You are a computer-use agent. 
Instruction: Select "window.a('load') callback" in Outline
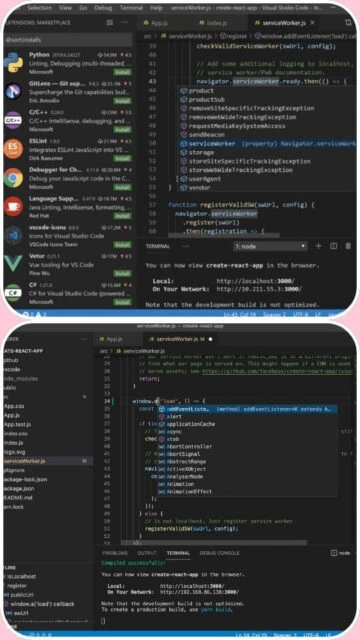coord(42,604)
